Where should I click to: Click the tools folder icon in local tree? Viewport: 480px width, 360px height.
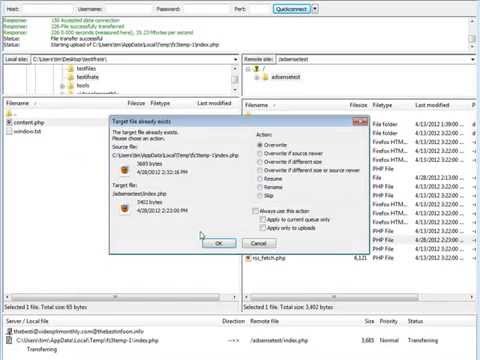(x=71, y=86)
